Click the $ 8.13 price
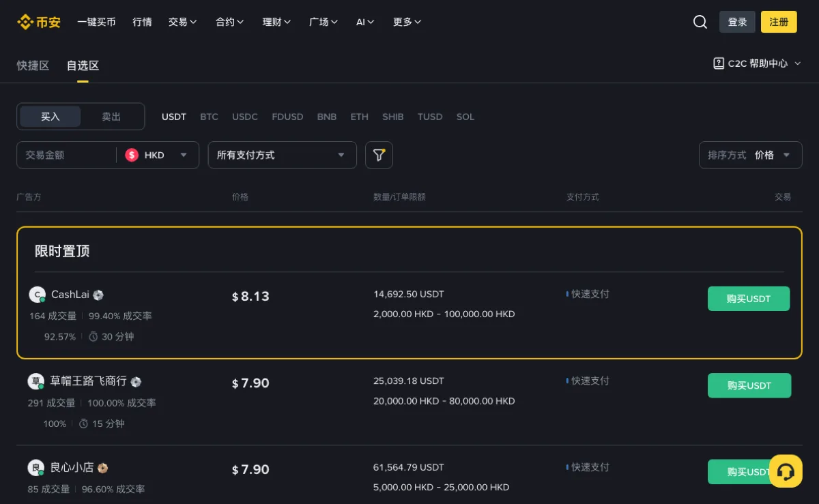Image resolution: width=819 pixels, height=504 pixels. tap(250, 296)
